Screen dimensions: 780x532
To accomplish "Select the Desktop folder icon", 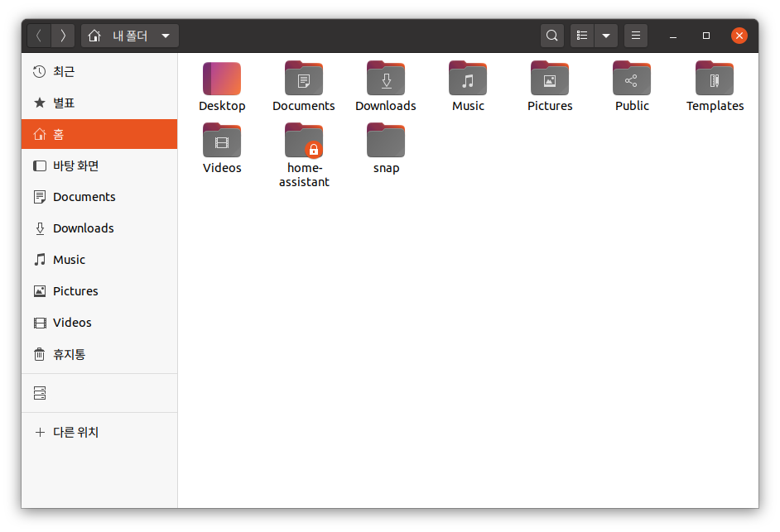I will pos(222,79).
